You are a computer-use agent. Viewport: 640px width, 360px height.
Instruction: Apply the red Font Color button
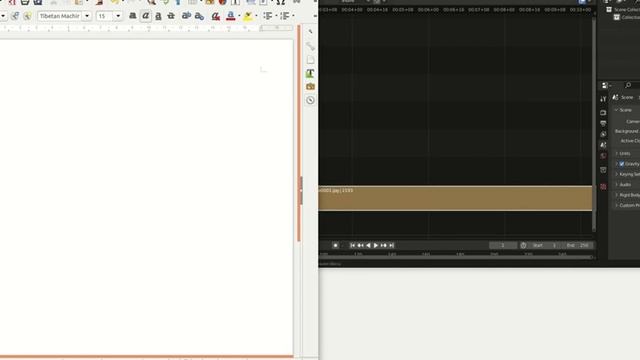coord(231,16)
